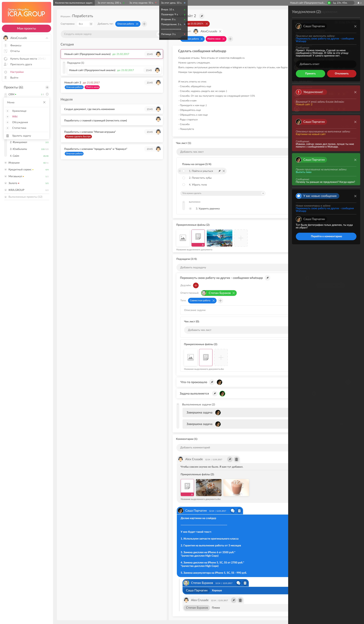
Task: Open Настройки in user menu
Action: 17,72
